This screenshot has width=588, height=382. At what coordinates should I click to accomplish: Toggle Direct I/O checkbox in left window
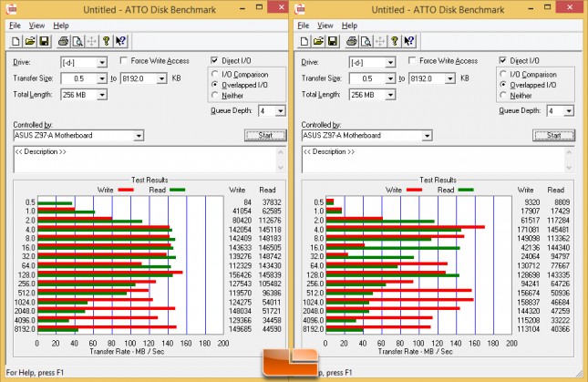click(x=214, y=60)
